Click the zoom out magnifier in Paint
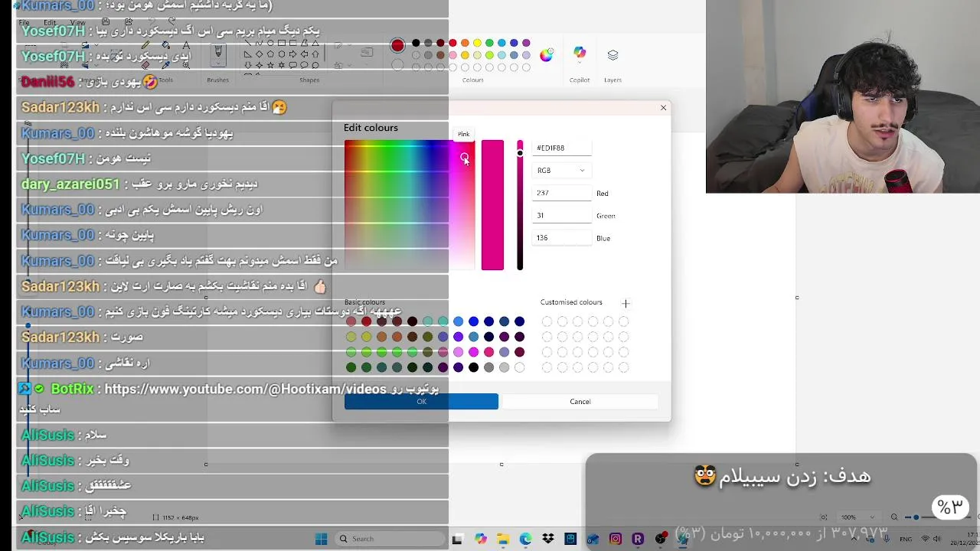 (x=893, y=517)
